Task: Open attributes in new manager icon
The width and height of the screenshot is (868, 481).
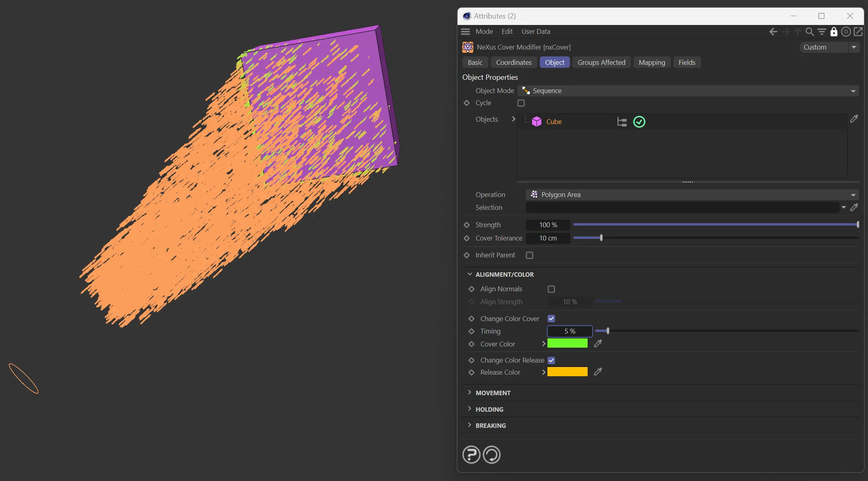Action: point(858,31)
